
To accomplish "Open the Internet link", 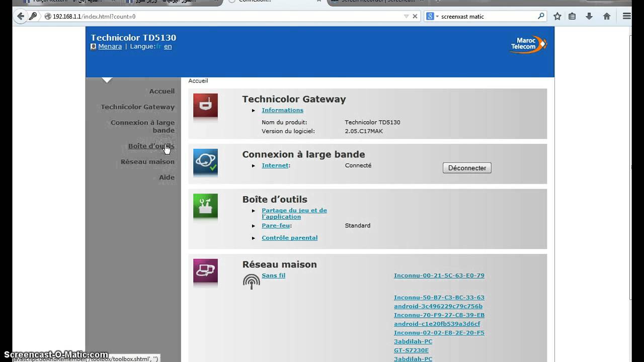I will (275, 165).
